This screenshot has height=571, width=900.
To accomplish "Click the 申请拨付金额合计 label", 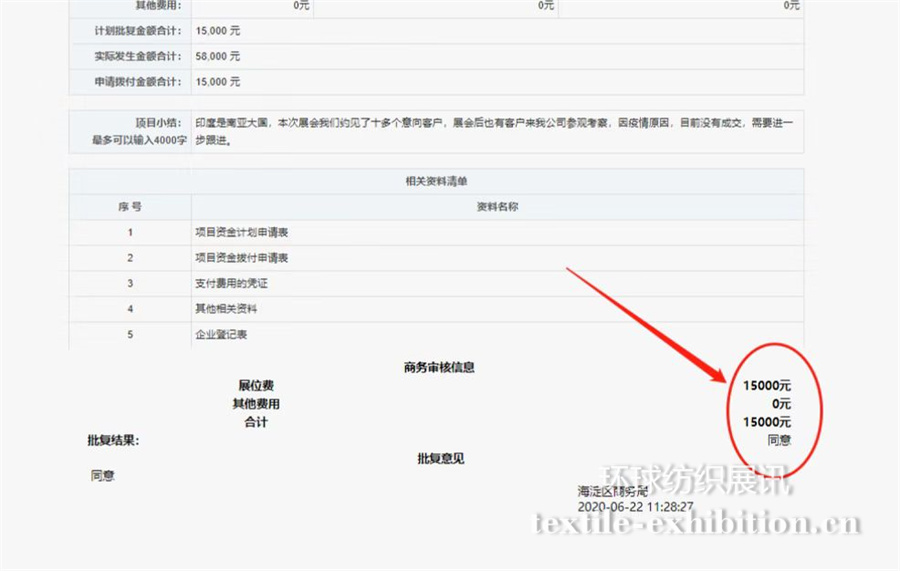I will [136, 82].
